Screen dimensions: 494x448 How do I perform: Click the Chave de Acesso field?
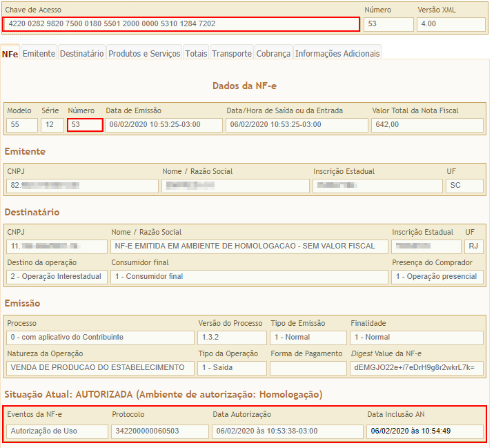181,24
